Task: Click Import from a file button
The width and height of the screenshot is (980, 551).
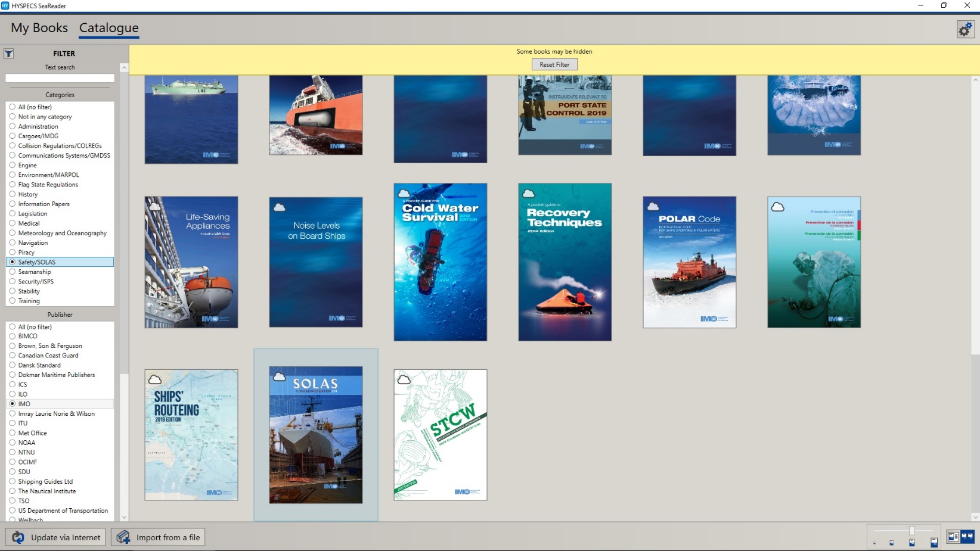Action: point(158,537)
